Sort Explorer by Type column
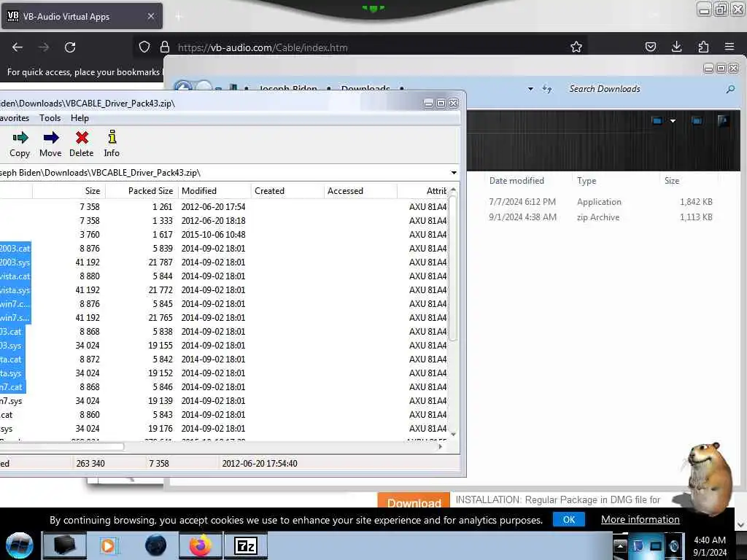 [x=587, y=181]
